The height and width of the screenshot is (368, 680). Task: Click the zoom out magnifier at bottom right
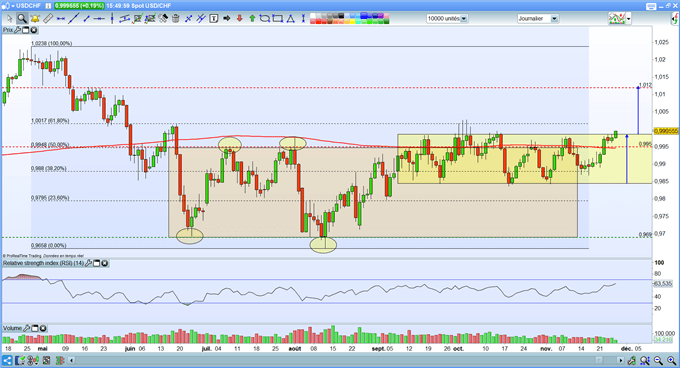coord(658,360)
